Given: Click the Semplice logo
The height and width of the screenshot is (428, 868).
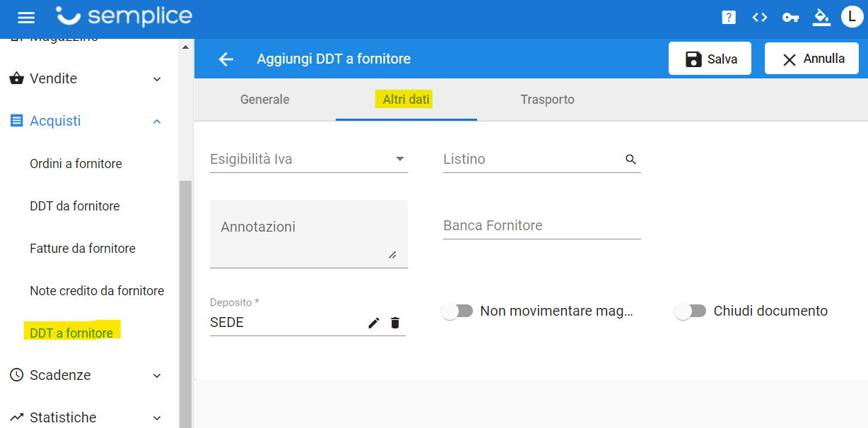Looking at the screenshot, I should 124,17.
